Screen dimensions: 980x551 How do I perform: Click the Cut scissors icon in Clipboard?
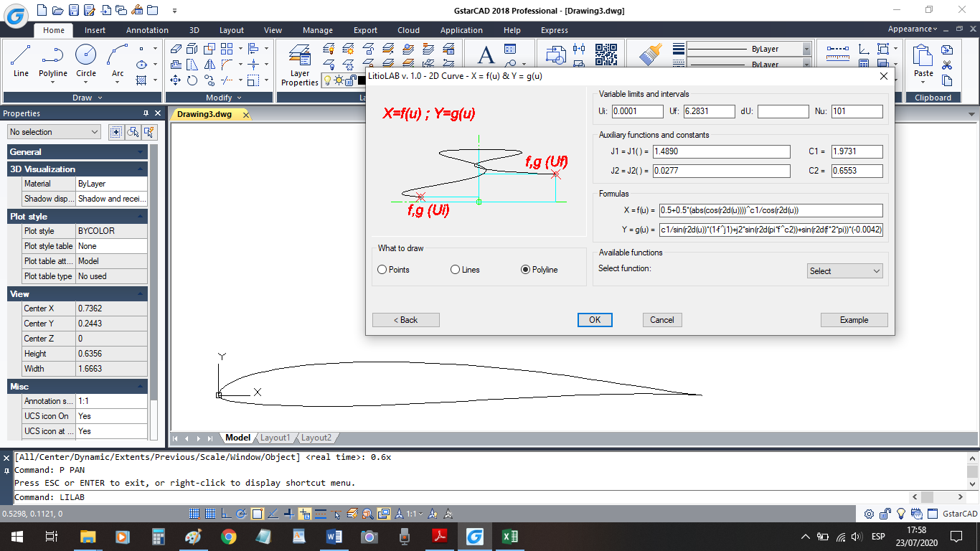[x=947, y=65]
